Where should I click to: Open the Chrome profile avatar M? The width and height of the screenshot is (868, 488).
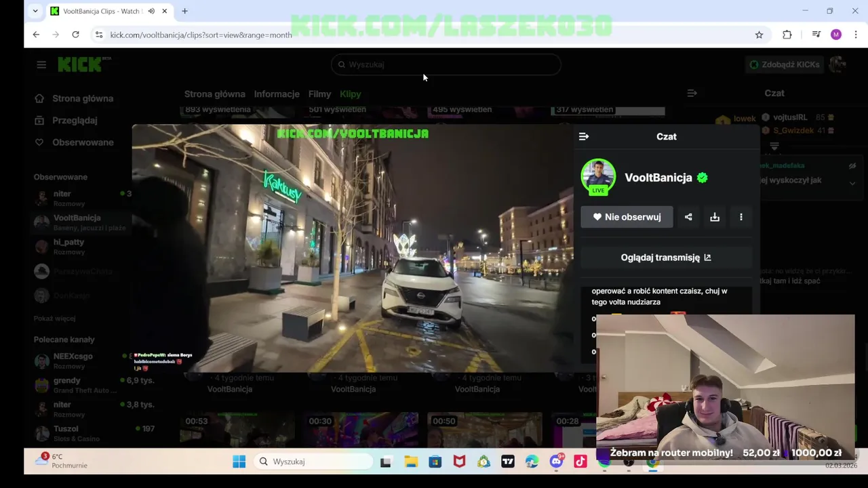(x=836, y=35)
